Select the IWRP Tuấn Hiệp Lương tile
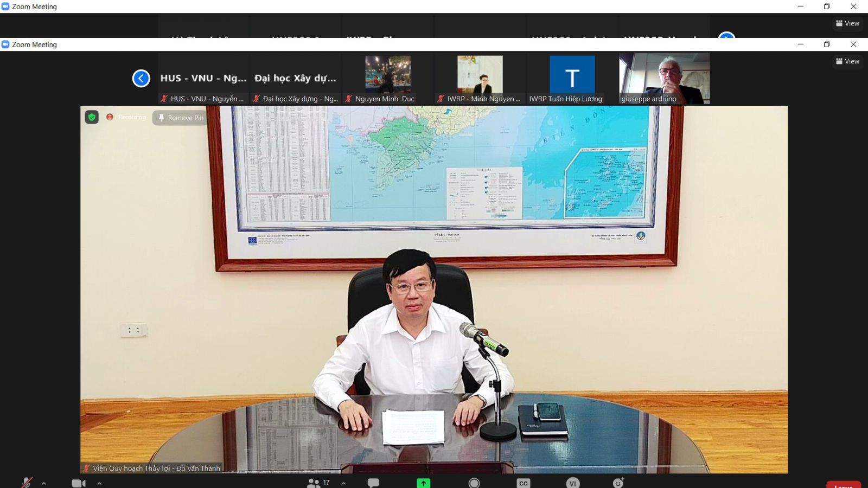This screenshot has width=868, height=488. (x=572, y=78)
